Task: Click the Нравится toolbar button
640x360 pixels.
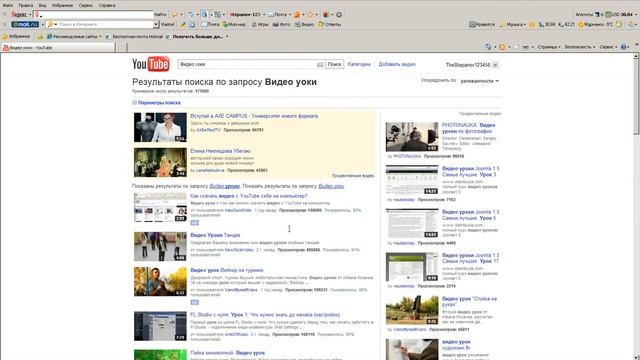Action: (x=482, y=24)
